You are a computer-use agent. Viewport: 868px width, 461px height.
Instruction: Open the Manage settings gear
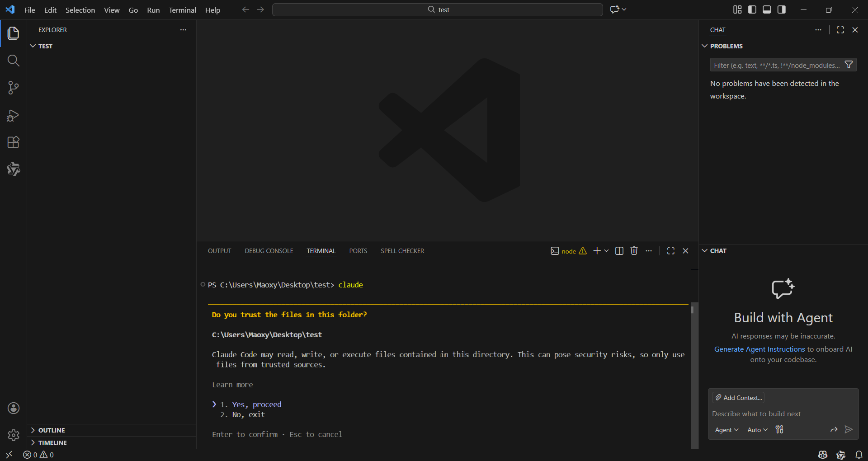coord(14,435)
